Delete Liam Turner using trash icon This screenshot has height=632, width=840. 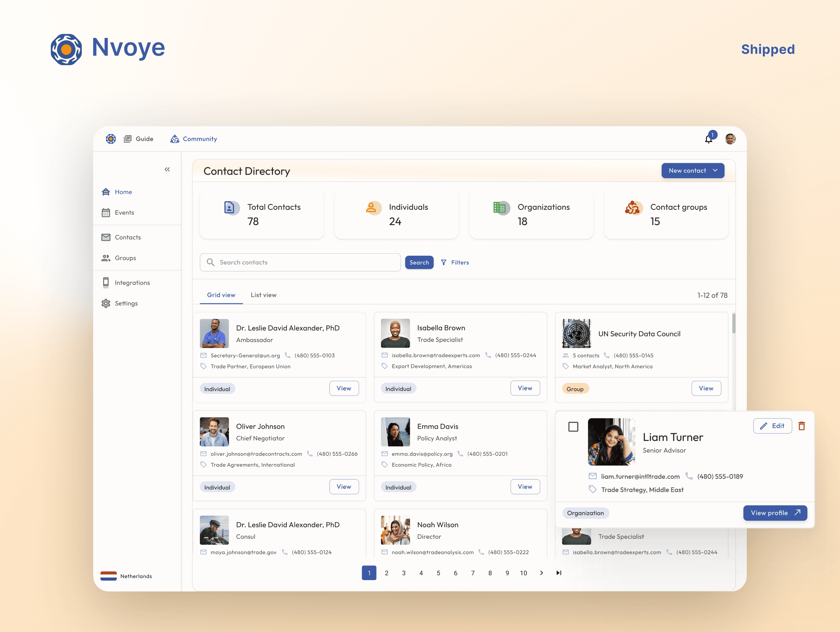coord(801,426)
